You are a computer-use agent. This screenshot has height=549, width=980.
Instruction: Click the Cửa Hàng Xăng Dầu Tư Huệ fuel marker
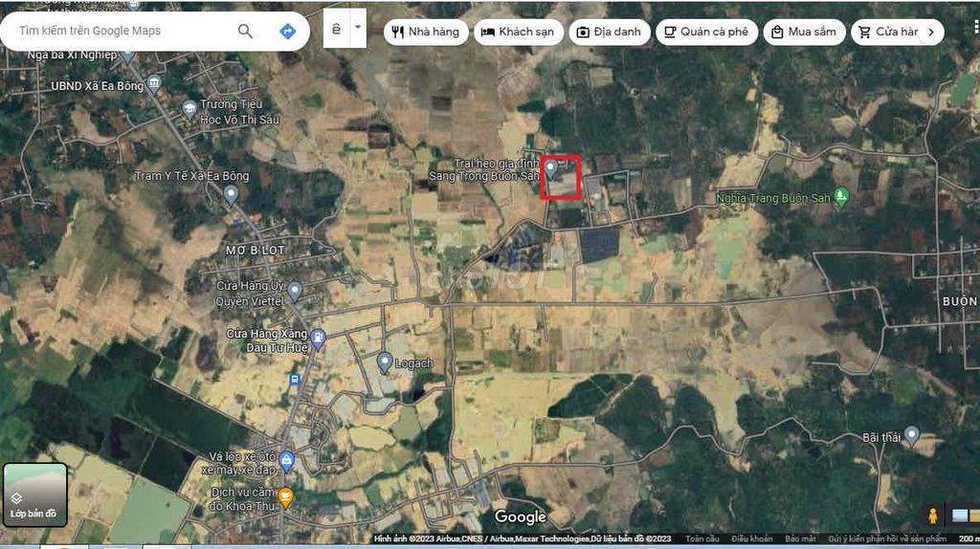(x=318, y=339)
